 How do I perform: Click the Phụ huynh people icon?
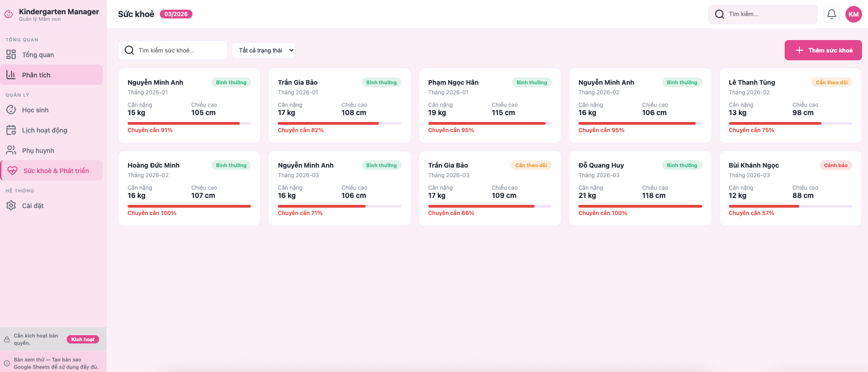pos(11,151)
